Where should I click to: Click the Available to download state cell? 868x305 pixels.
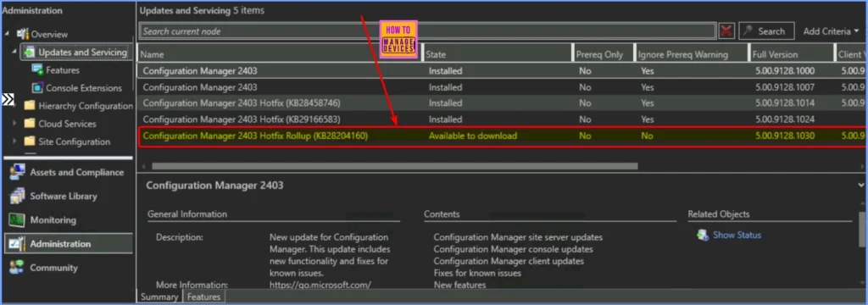473,136
